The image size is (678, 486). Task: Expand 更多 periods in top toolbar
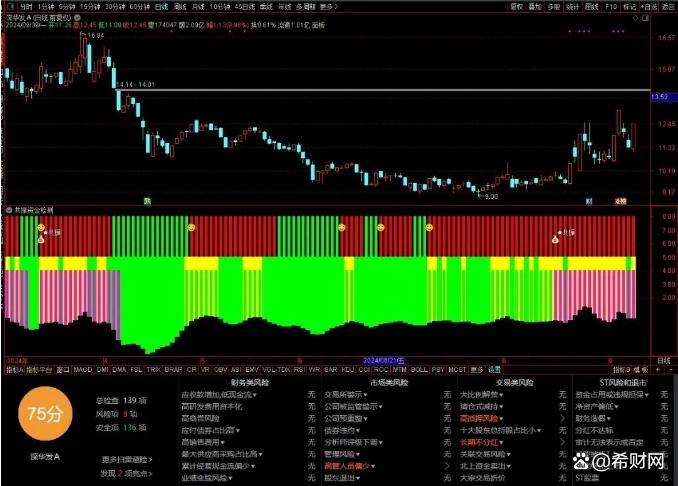pyautogui.click(x=329, y=7)
